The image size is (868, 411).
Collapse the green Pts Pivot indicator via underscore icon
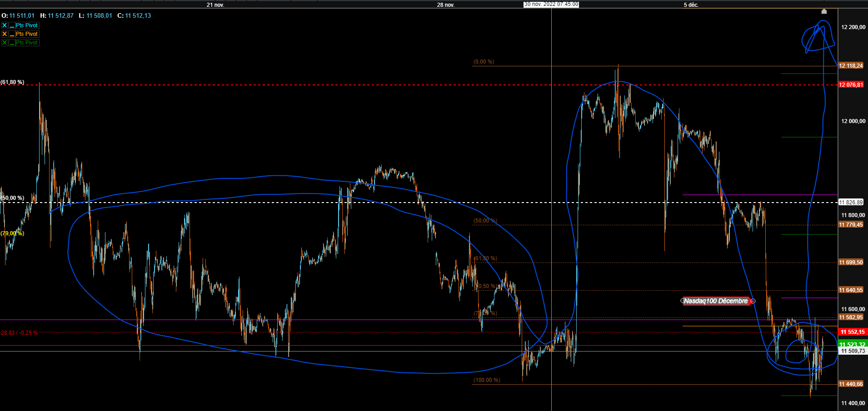tap(12, 43)
